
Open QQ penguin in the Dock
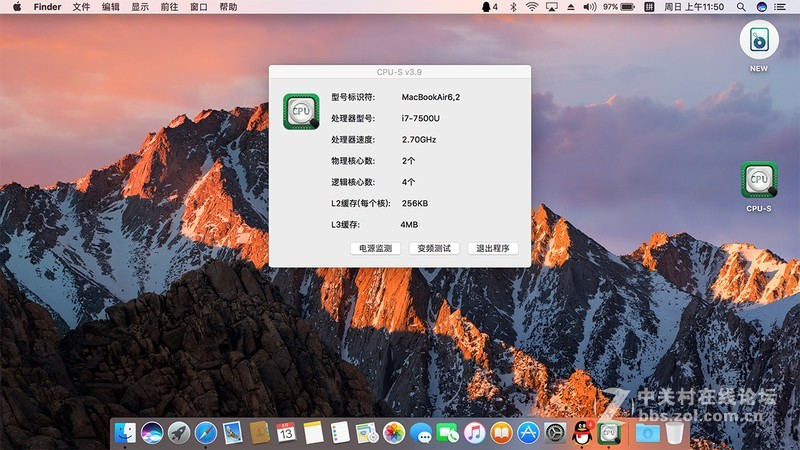click(582, 433)
